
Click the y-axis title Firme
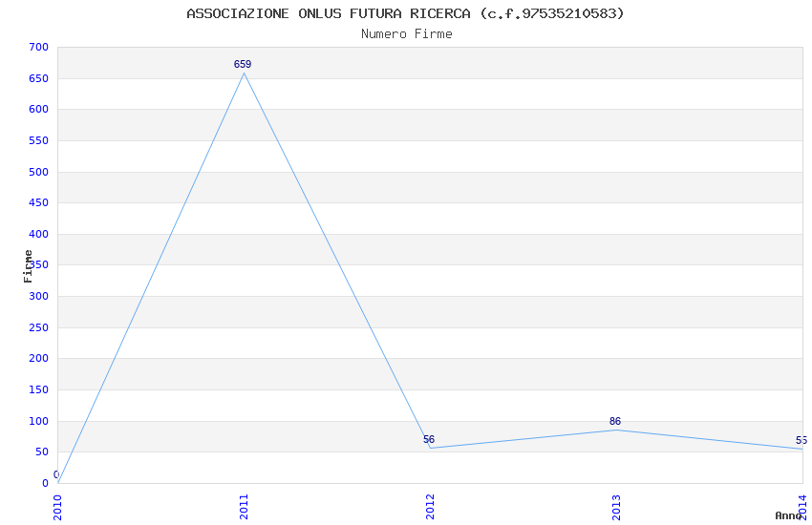click(28, 266)
